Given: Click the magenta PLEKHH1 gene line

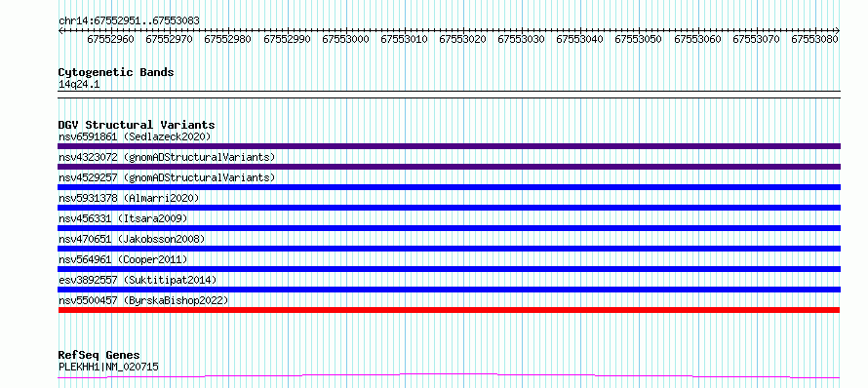Looking at the screenshot, I should point(449,376).
